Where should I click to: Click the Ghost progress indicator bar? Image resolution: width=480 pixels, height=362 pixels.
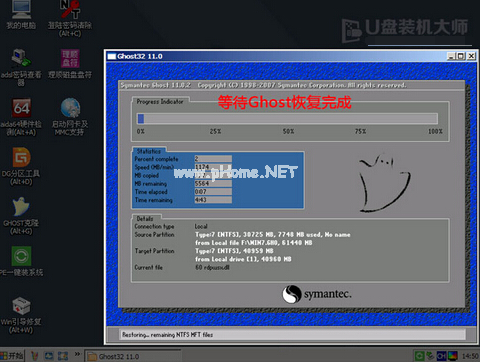tap(287, 119)
